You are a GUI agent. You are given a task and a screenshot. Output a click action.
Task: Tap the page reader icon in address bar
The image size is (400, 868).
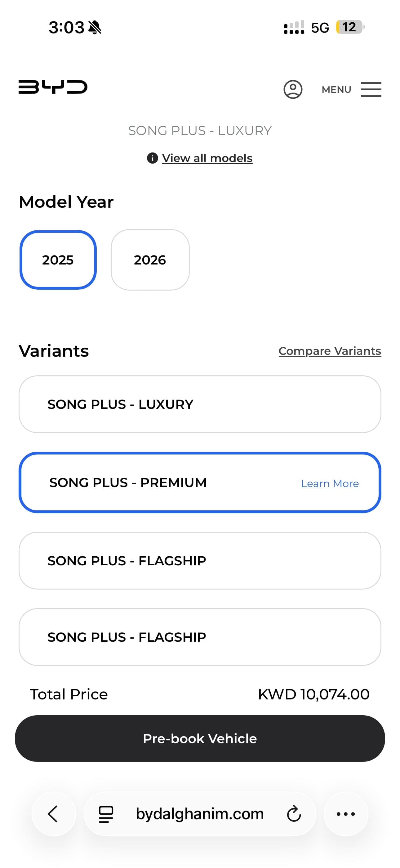(106, 814)
